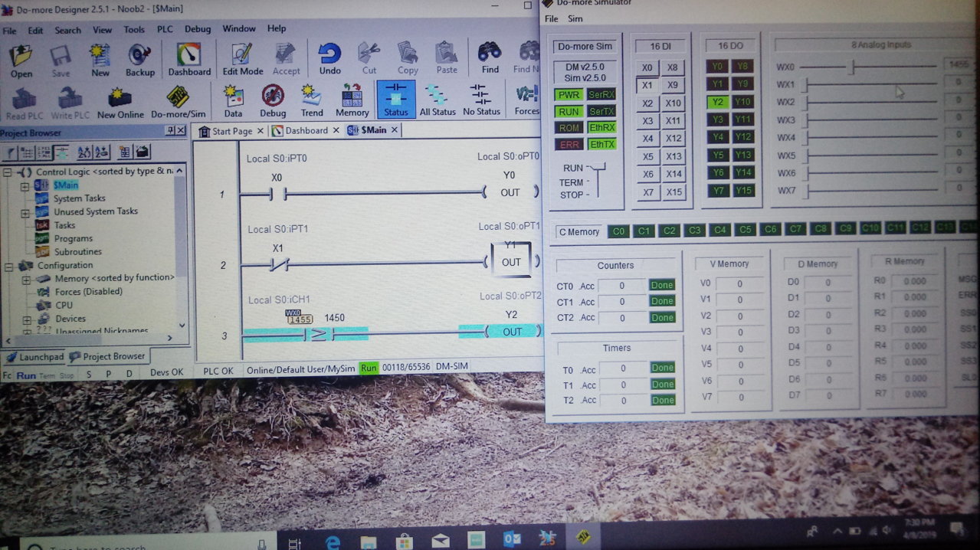Open the Forces toolbar icon
This screenshot has width=980, height=550.
[x=526, y=101]
